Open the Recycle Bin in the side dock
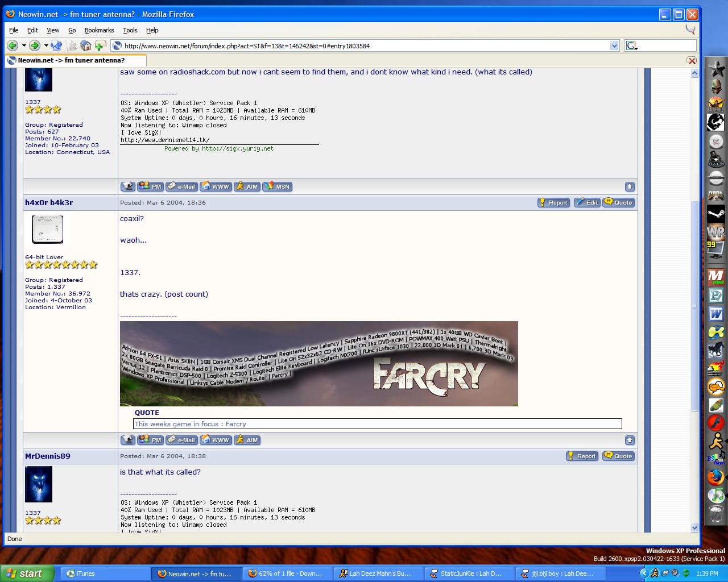728x582 pixels. pos(715,514)
